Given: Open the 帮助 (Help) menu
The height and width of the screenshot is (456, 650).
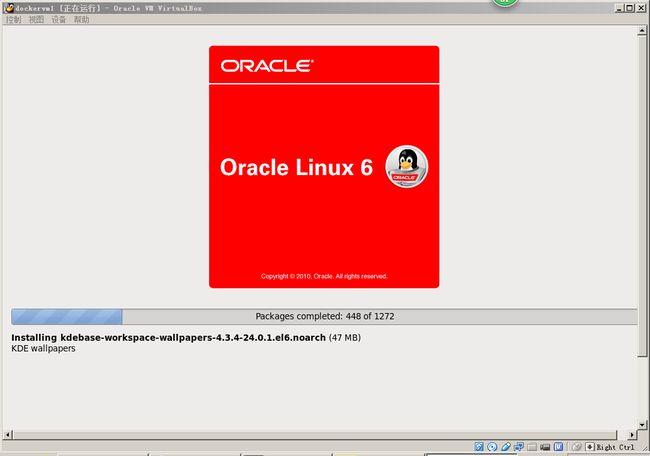Looking at the screenshot, I should (x=81, y=19).
